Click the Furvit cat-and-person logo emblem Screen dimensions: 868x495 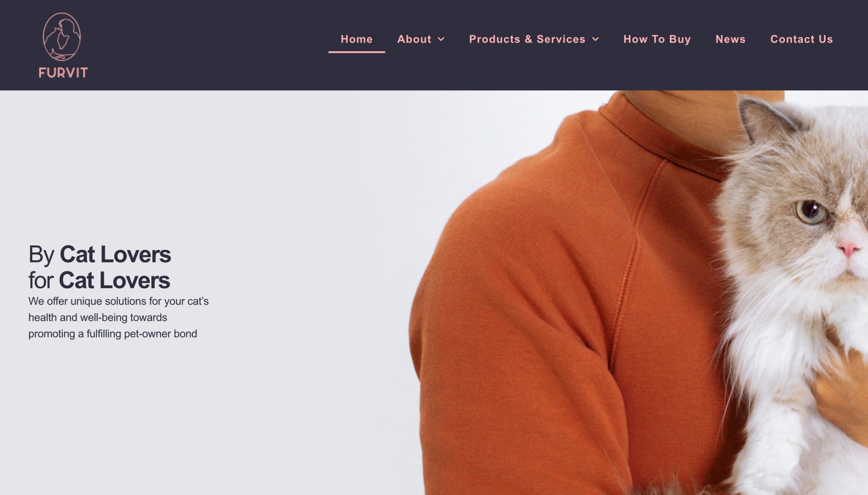click(61, 37)
